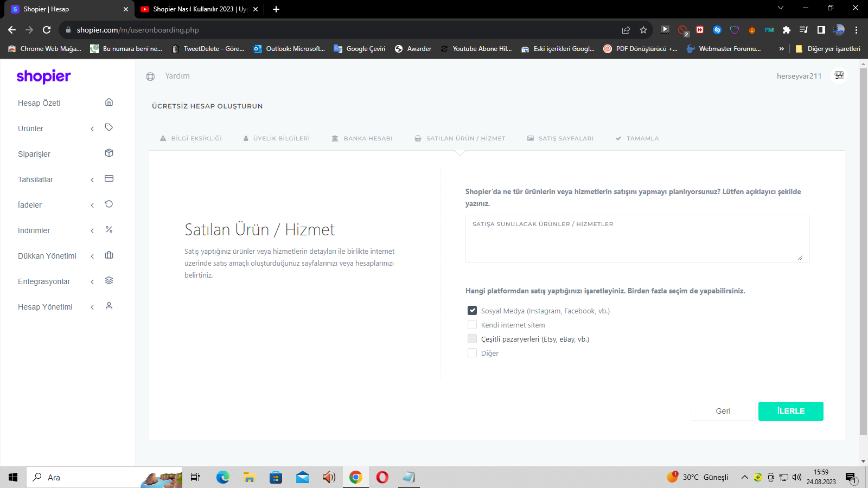Uncheck Sosyal Medya checkbox
868x488 pixels.
coord(472,311)
